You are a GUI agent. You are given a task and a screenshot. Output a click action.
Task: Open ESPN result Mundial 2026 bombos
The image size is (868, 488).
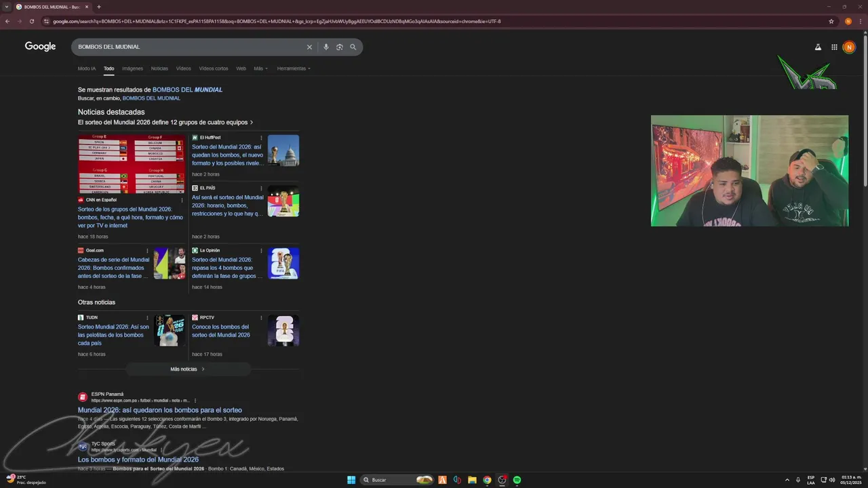[x=159, y=410]
